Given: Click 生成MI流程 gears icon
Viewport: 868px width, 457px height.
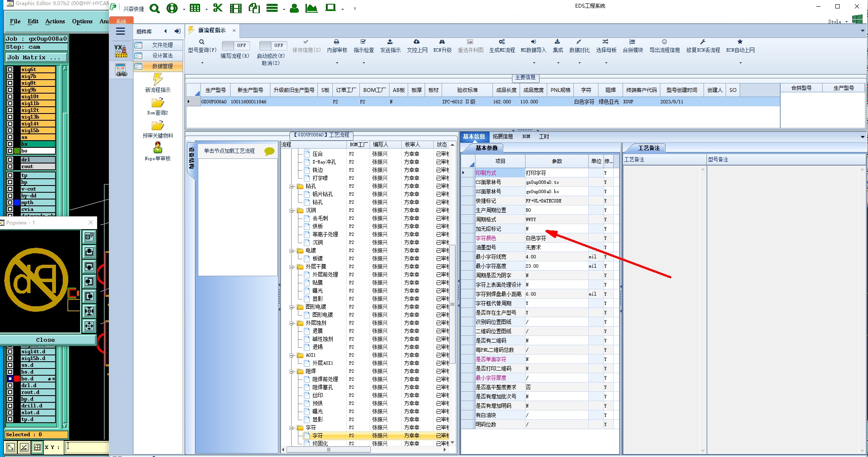Looking at the screenshot, I should coord(502,42).
